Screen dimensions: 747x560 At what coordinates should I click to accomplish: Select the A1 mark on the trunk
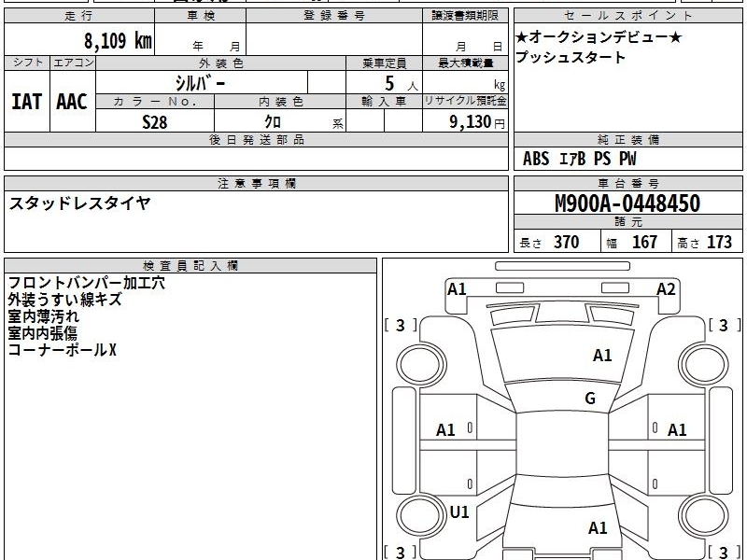tap(598, 527)
